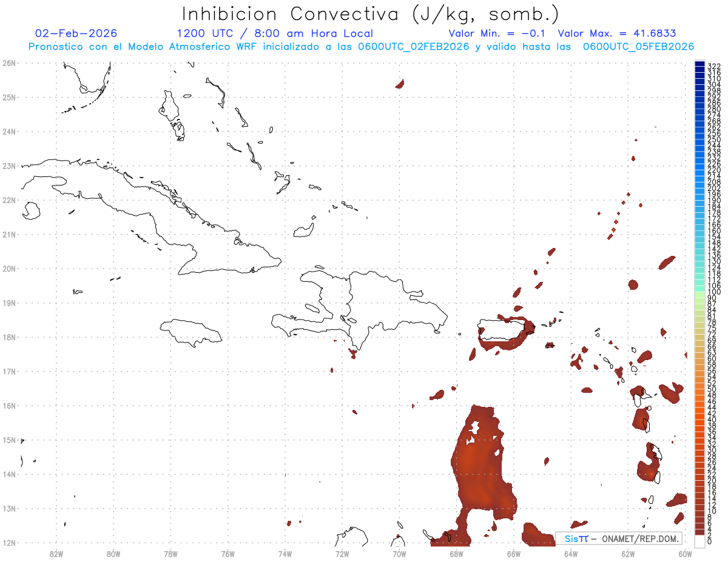Click the init time "0600UTC_02FEB2026"

(414, 47)
